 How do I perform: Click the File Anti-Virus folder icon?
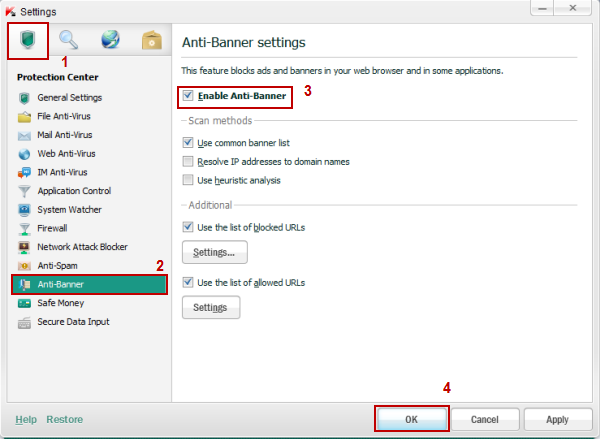coord(24,117)
